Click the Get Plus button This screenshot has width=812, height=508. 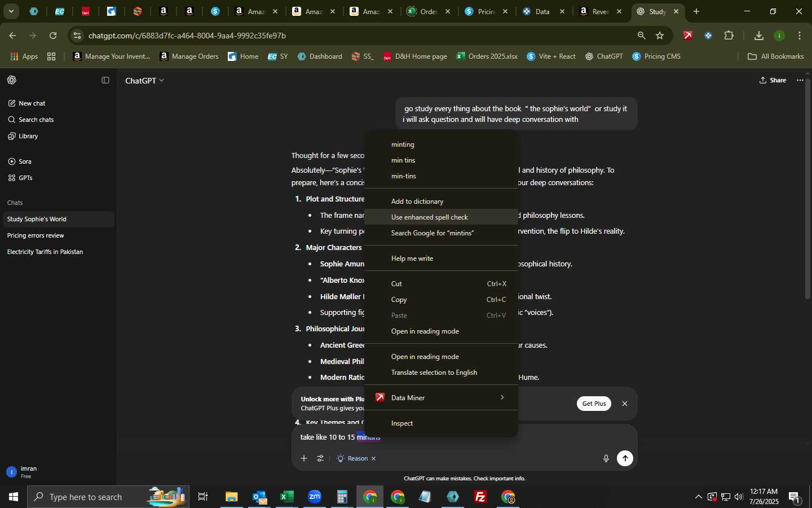pos(594,404)
